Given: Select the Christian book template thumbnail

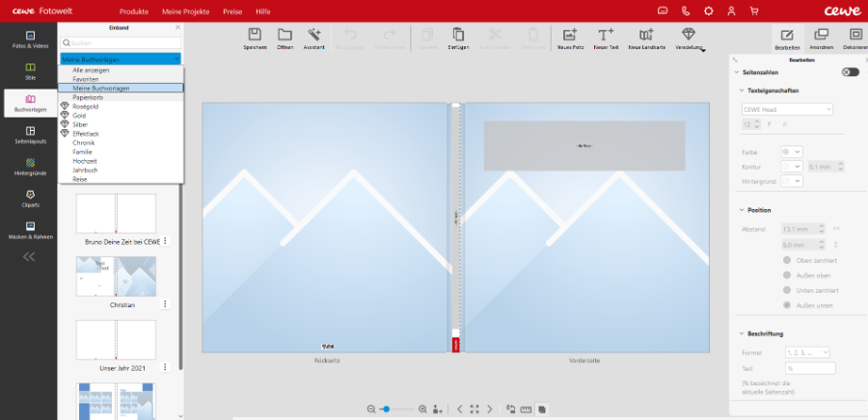Looking at the screenshot, I should [x=116, y=276].
